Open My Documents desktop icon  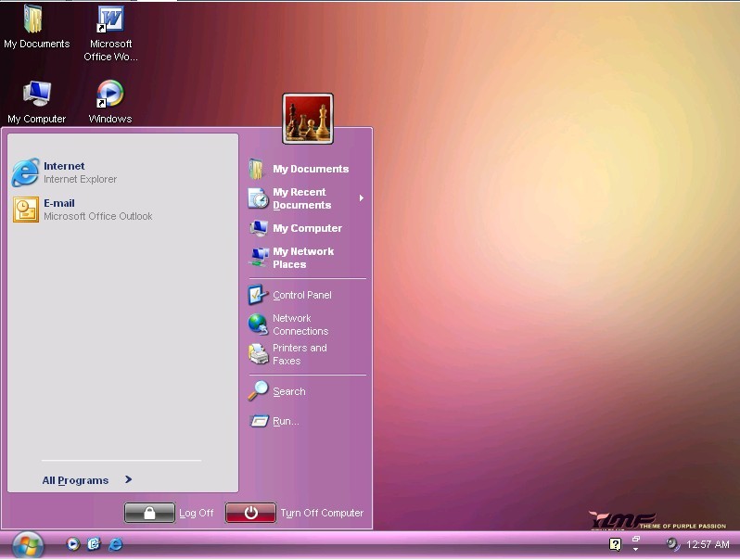36,27
